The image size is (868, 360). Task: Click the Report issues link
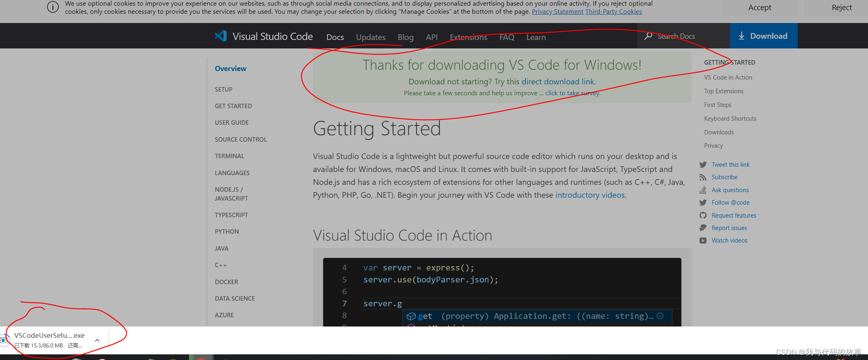tap(729, 228)
